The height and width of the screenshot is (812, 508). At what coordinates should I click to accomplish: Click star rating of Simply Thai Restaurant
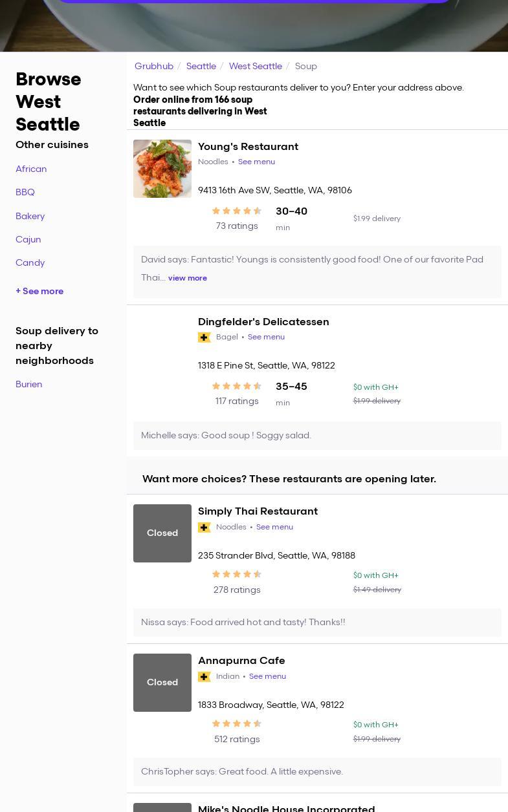pos(237,574)
